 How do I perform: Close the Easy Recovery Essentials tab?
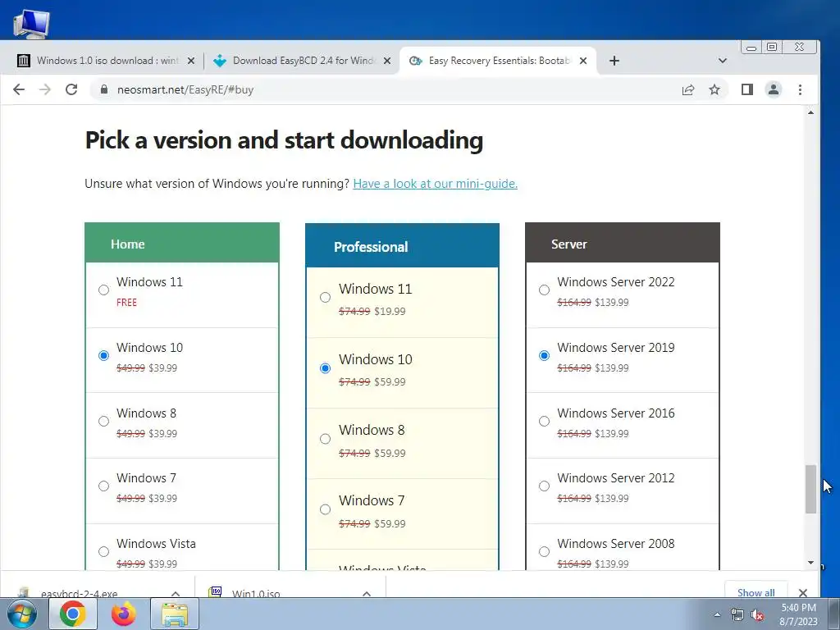pos(583,61)
